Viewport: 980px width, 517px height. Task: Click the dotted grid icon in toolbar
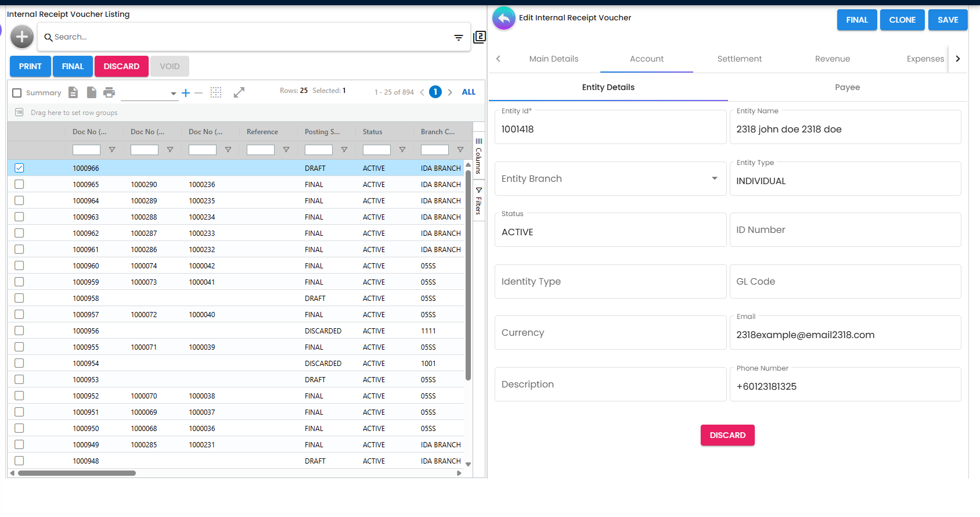[x=216, y=92]
